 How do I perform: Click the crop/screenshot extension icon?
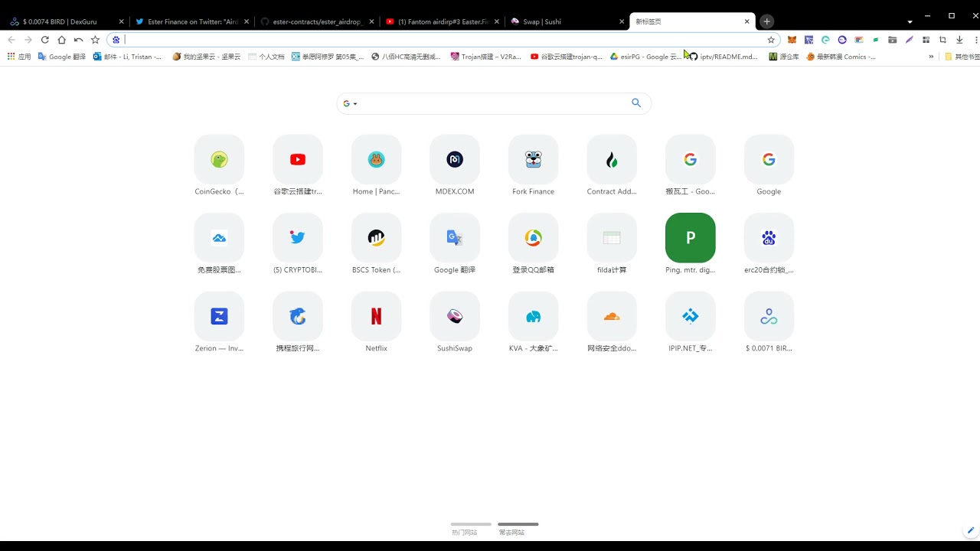[x=942, y=40]
